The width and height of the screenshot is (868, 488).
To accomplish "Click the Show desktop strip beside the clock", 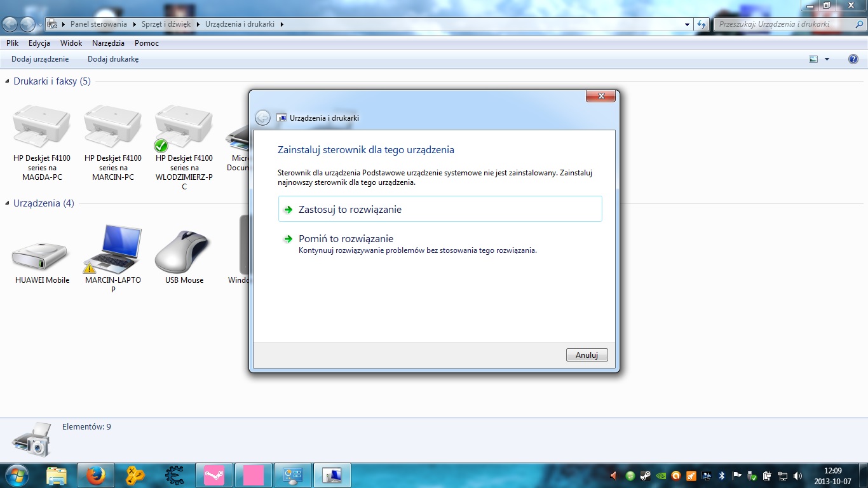I will tap(864, 475).
